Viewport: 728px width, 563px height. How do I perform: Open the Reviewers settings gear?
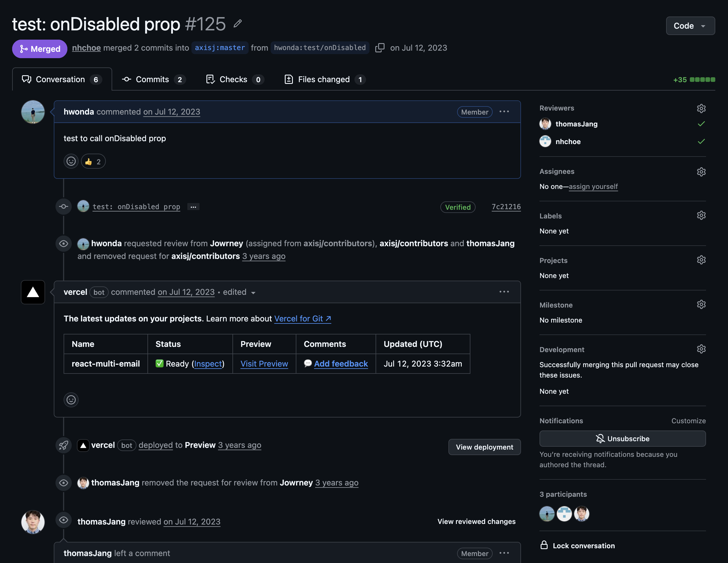[701, 108]
